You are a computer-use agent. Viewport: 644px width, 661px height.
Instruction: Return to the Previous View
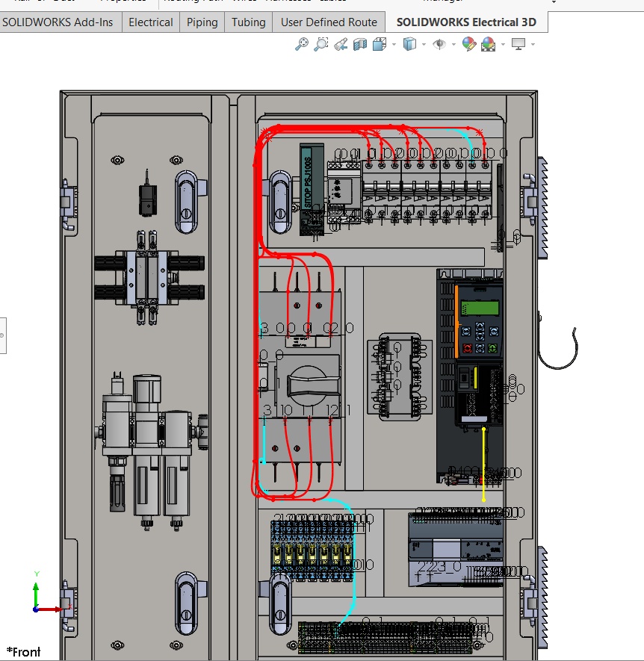[x=341, y=44]
